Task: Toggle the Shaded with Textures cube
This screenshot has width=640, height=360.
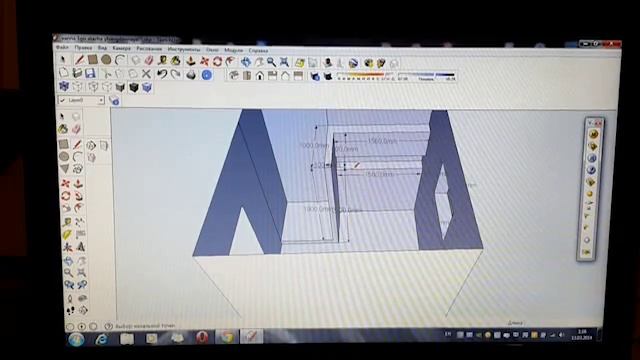Action: point(133,87)
